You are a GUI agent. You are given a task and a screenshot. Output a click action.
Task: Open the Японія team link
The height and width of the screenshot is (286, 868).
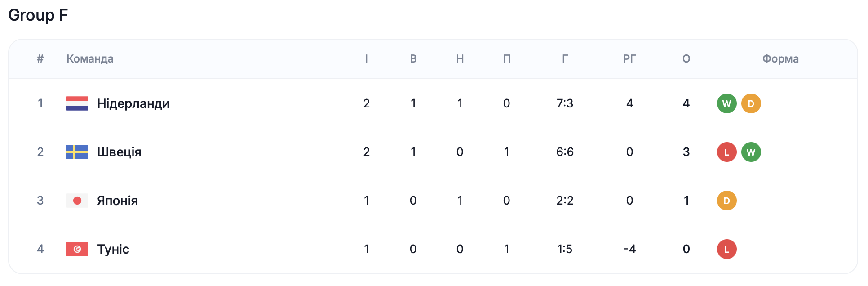[x=117, y=201]
